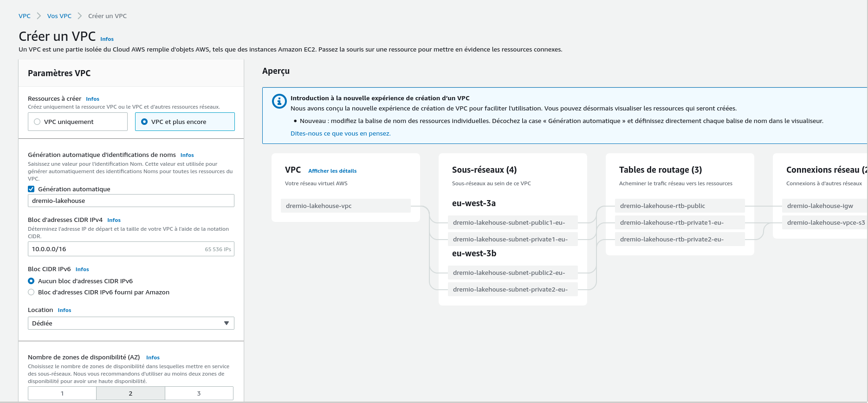Open Infos link next to 'Ressources à créer'

pyautogui.click(x=92, y=99)
